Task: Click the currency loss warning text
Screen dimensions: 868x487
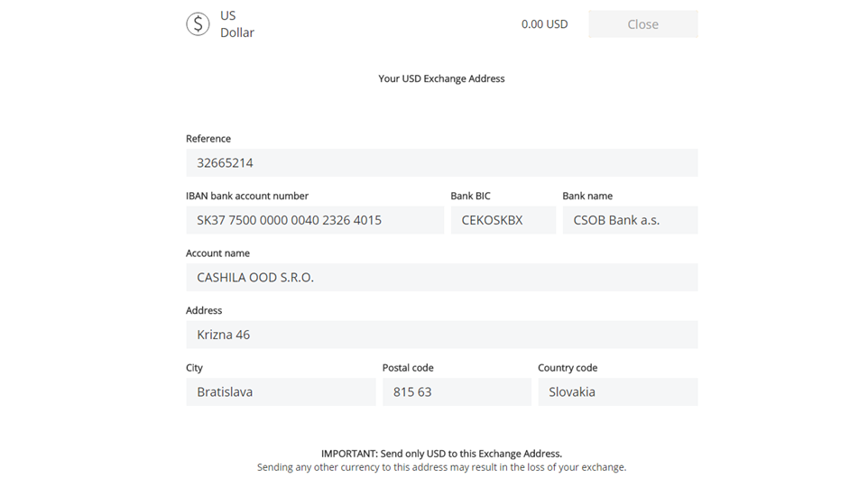Action: point(441,468)
